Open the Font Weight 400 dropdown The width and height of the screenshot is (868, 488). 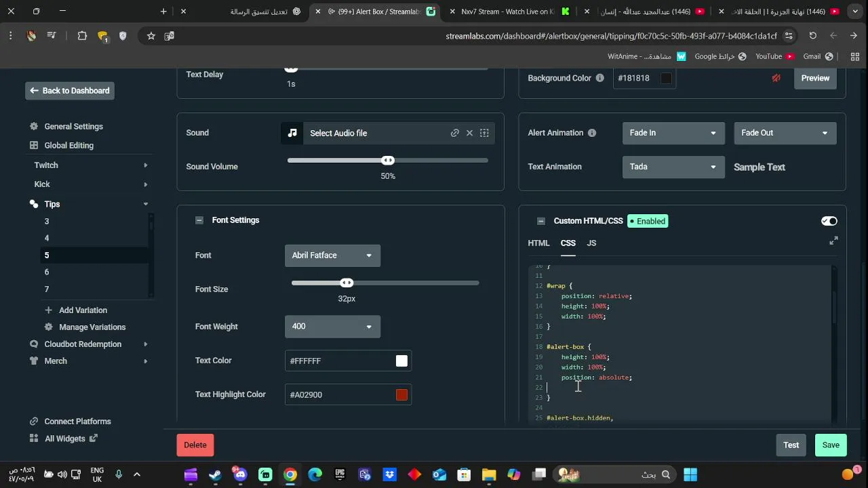coord(332,327)
